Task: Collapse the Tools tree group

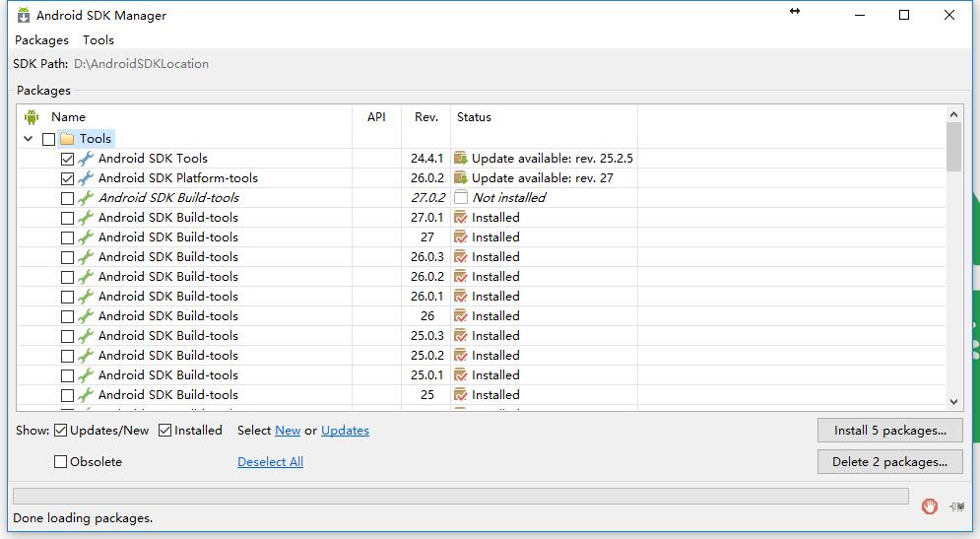Action: [29, 139]
